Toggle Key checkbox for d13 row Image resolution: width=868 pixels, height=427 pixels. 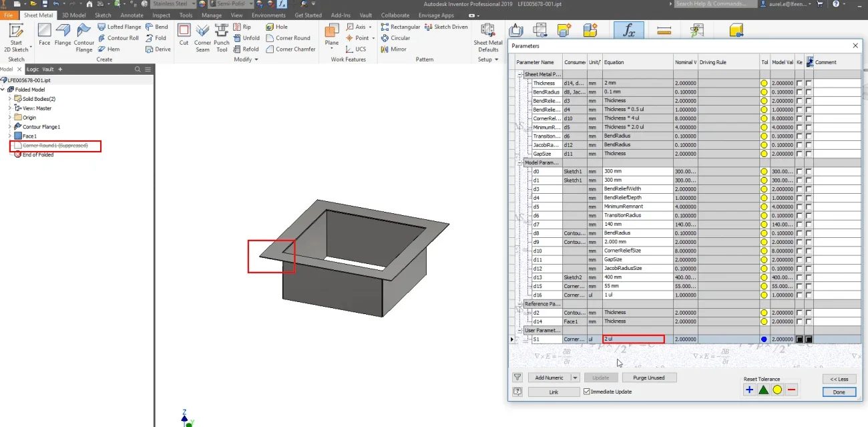[x=799, y=277]
